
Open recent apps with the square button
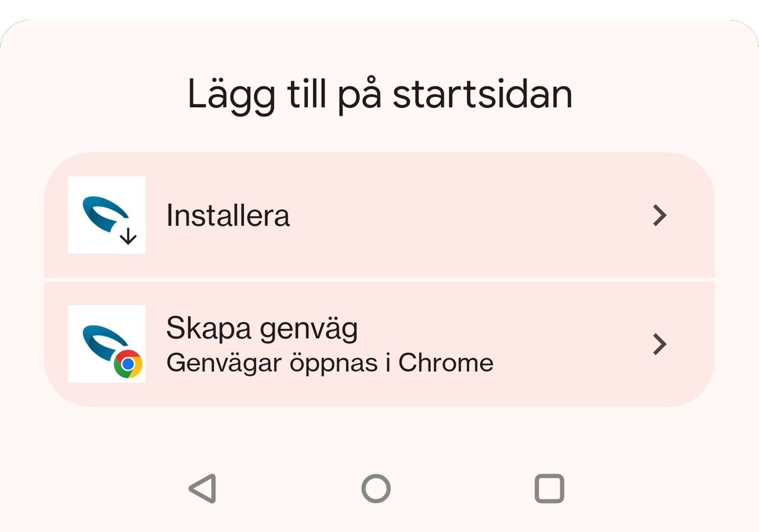[x=549, y=489]
